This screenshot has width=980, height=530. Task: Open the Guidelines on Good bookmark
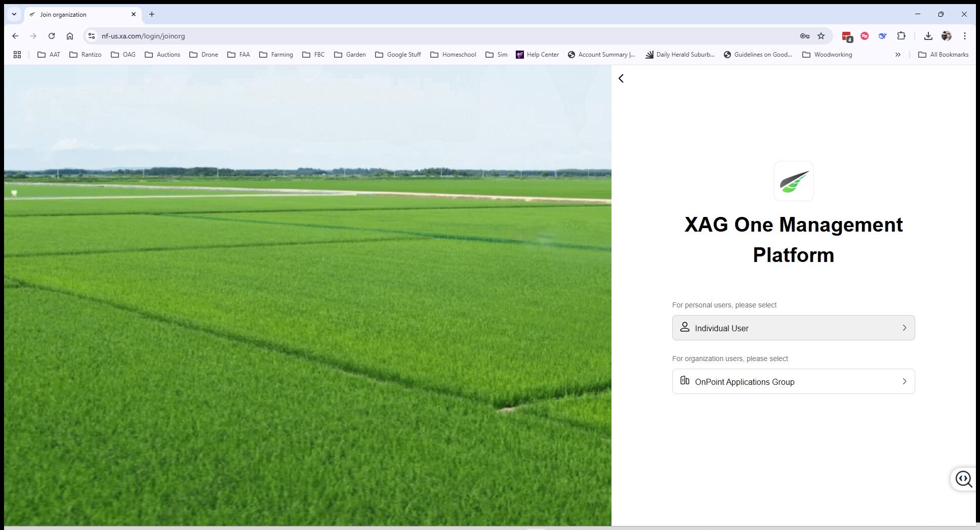click(x=758, y=55)
